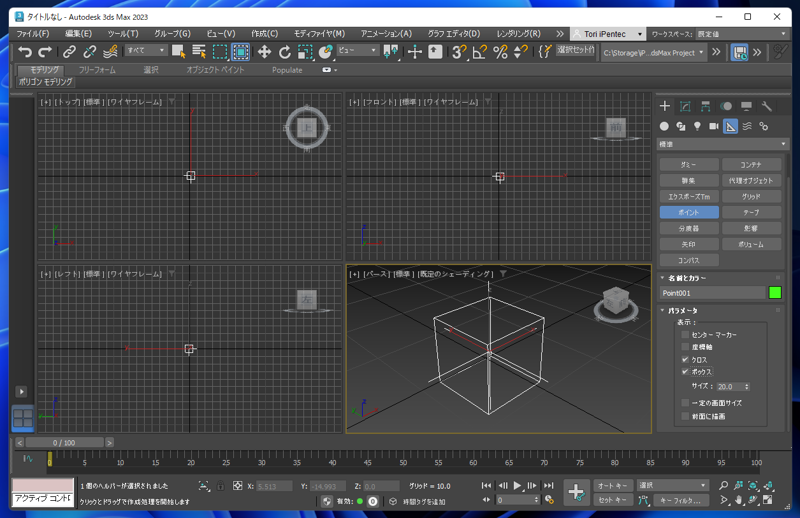Click the グリッド helper button

[751, 196]
